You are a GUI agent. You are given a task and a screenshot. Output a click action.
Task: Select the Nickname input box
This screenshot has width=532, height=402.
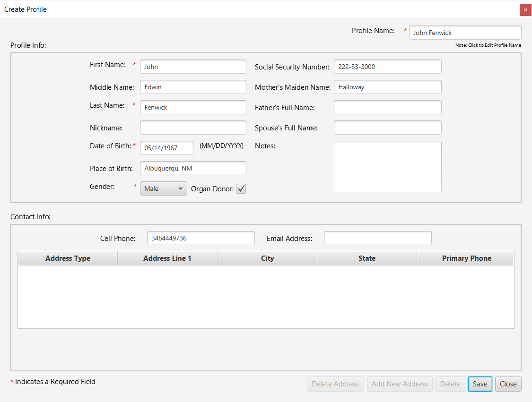click(192, 127)
